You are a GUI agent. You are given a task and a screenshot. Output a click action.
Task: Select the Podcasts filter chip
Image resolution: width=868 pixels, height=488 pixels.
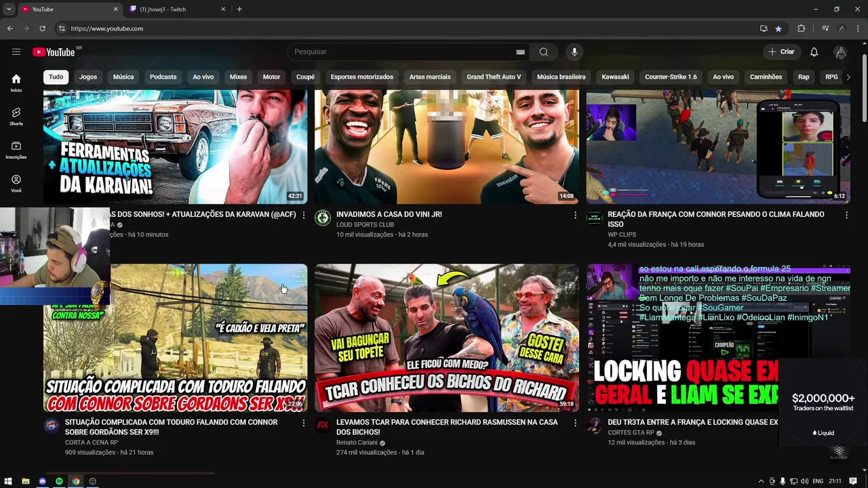click(x=163, y=77)
